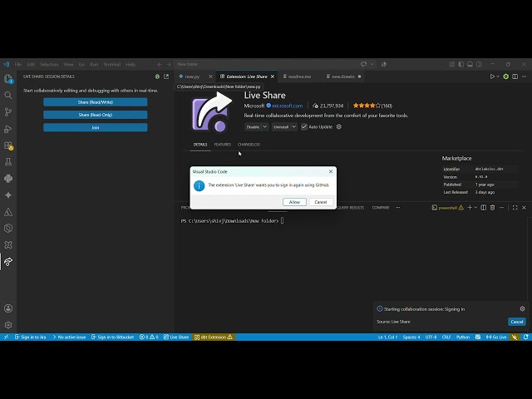Click Sign in to Jira in status bar
Screen dimensions: 532x399
31,337
